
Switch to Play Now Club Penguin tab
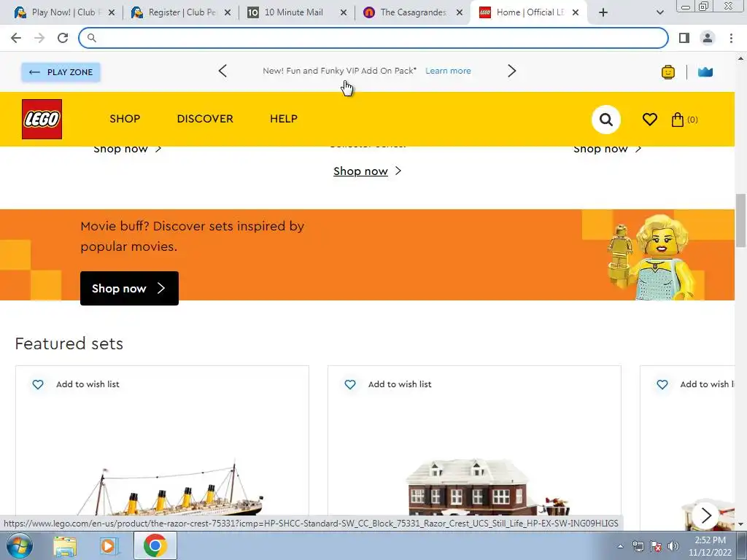(64, 12)
